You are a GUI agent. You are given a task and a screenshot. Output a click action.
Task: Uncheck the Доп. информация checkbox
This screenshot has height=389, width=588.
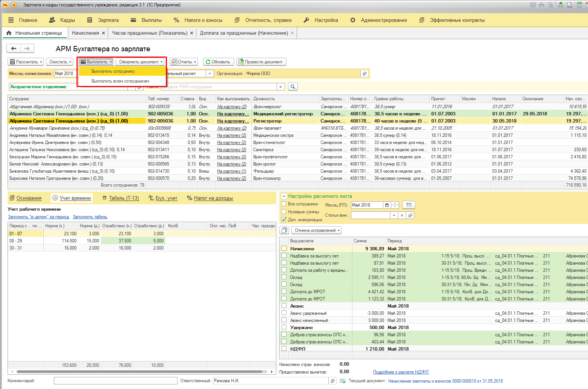[x=284, y=219]
